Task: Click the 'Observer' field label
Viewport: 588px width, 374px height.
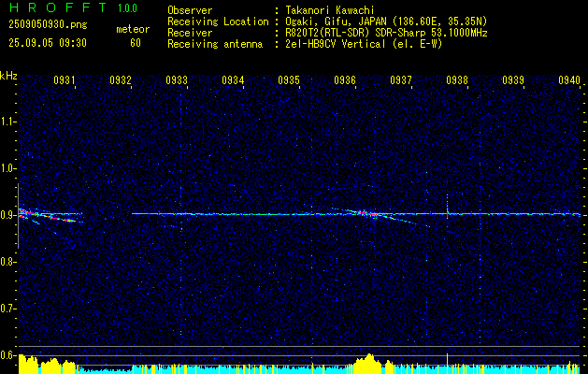Action: pyautogui.click(x=190, y=10)
